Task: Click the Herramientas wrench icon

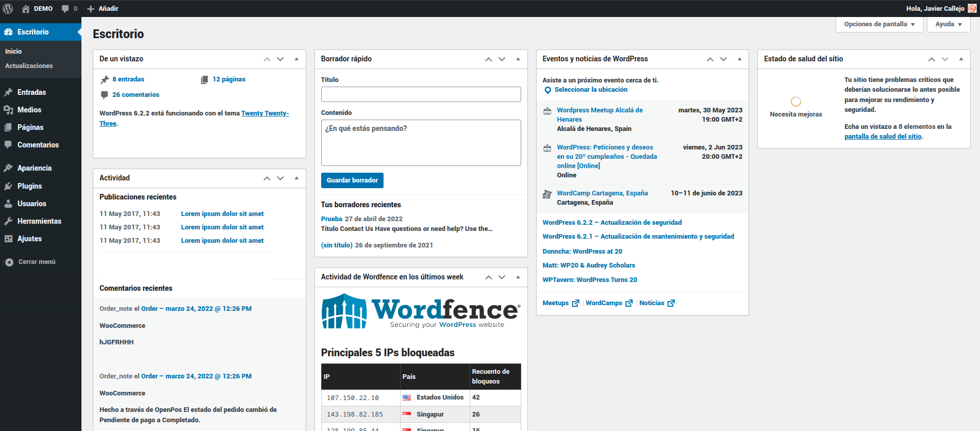Action: 8,221
